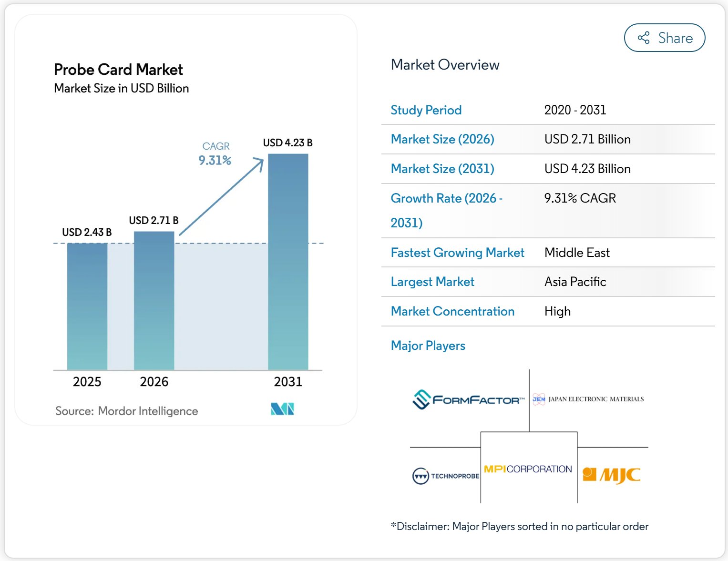Click the 'USD 4.23 Billion' table value
The width and height of the screenshot is (728, 561).
point(587,169)
